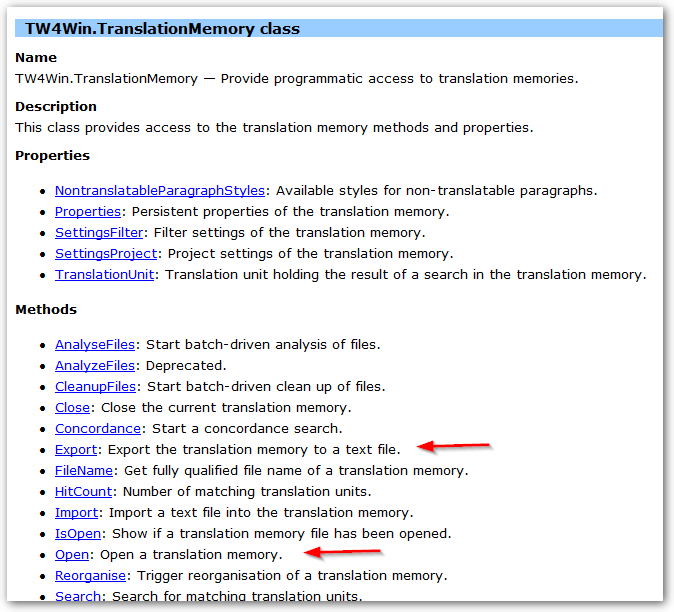The width and height of the screenshot is (674, 612).
Task: Follow the Search method link
Action: pos(78,597)
